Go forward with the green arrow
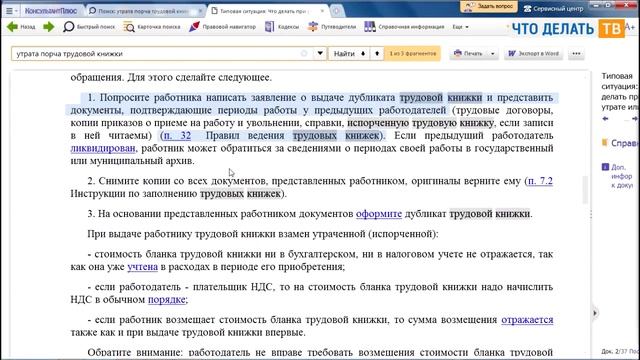Image resolution: width=640 pixels, height=360 pixels. pyautogui.click(x=49, y=27)
